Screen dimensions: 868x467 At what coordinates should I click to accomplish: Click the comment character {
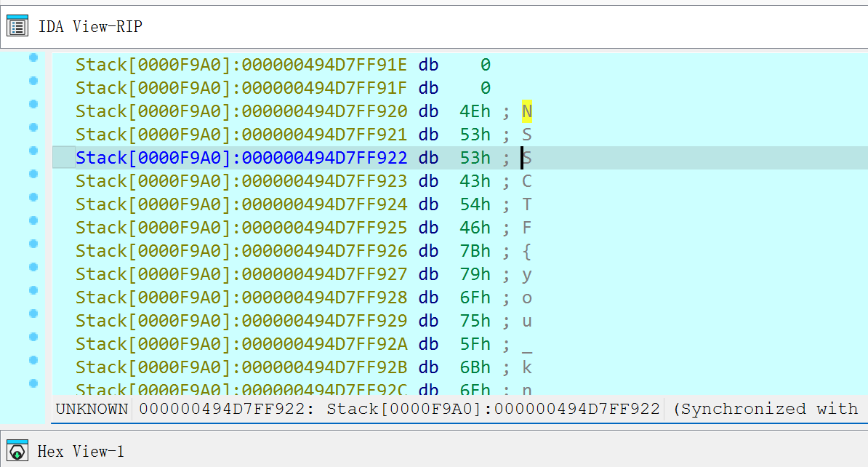coord(527,252)
